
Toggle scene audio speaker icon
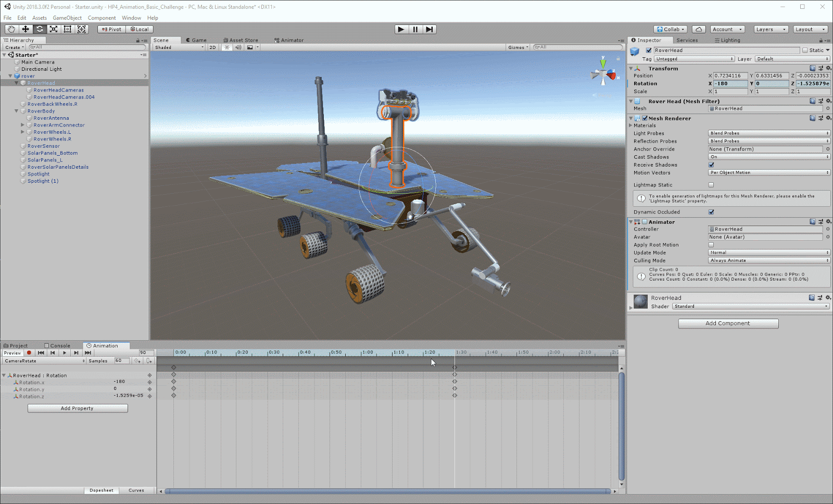pos(238,47)
